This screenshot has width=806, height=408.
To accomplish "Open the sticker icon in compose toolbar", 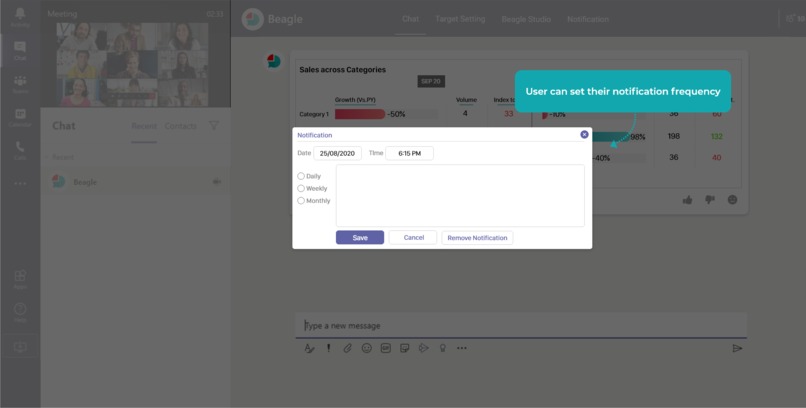I will pyautogui.click(x=405, y=348).
